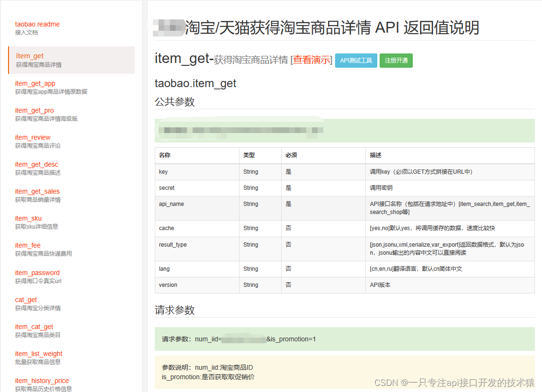
Task: Click the 'key' parameter name cell
Action: click(x=197, y=172)
